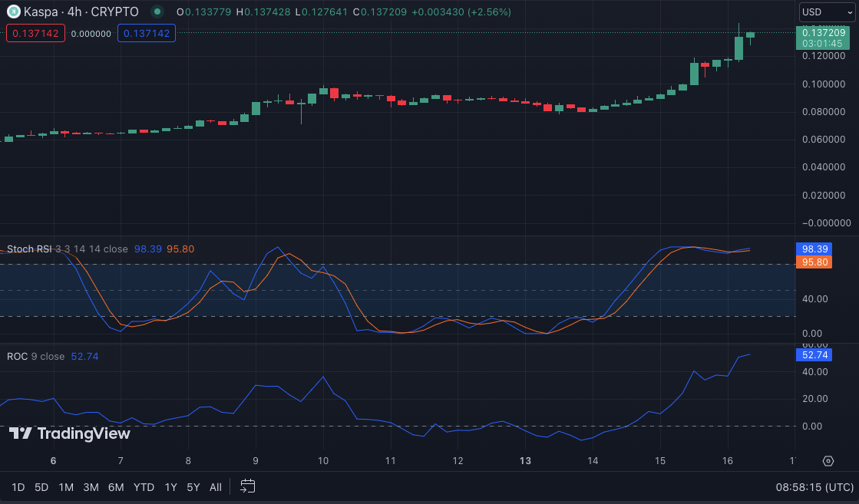
Task: Select the Stoch RSI indicator legend
Action: click(30, 249)
